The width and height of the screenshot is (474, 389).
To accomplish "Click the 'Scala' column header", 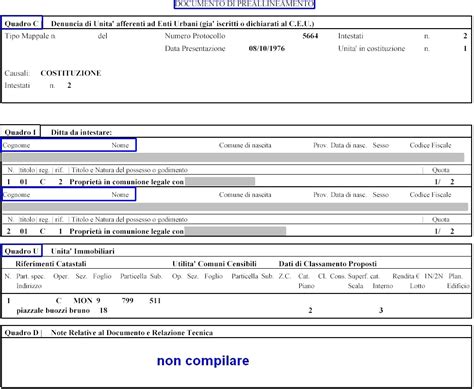I will [355, 286].
